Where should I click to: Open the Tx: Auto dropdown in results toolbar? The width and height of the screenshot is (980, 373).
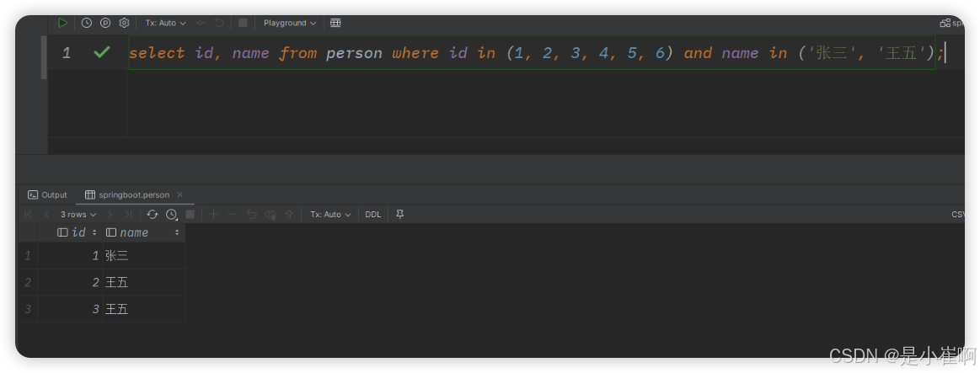330,215
